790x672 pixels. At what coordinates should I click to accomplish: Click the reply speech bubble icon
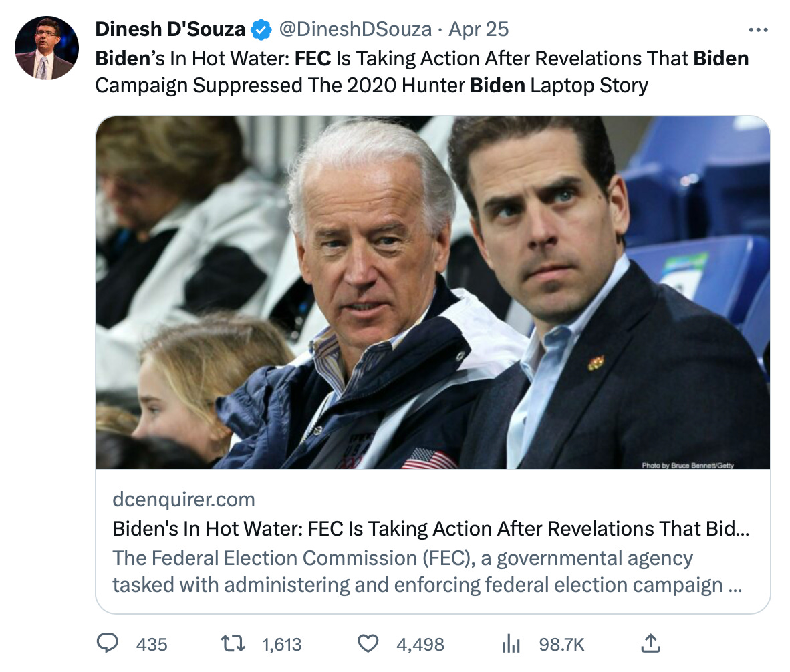tap(108, 643)
